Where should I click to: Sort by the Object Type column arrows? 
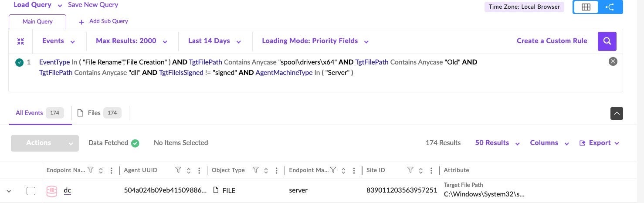(x=266, y=170)
